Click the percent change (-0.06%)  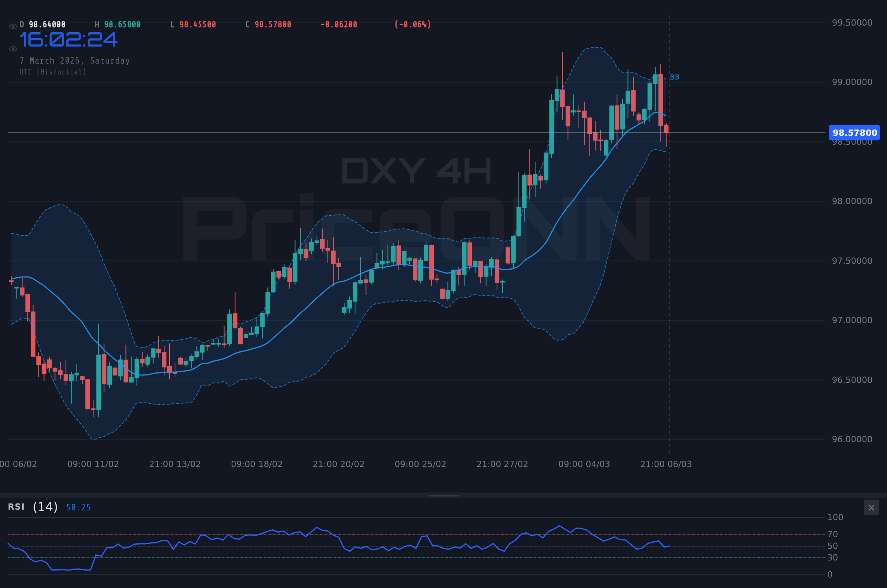tap(412, 24)
